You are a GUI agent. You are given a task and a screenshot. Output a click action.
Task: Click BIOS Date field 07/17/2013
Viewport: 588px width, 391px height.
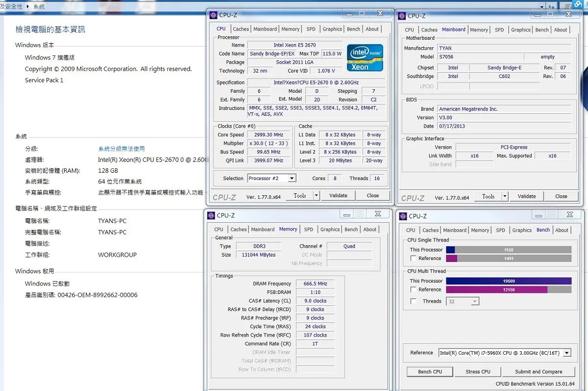[504, 126]
